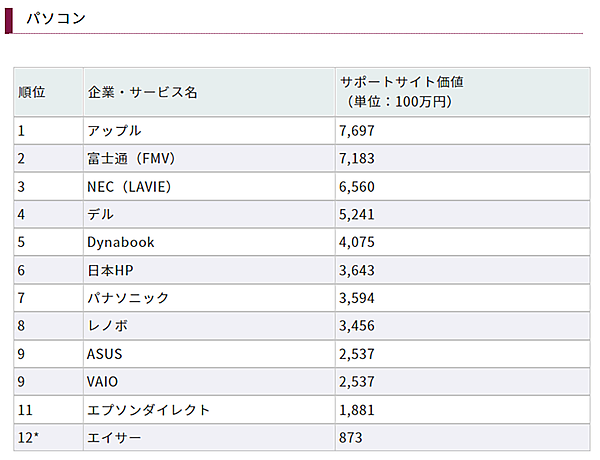Click the value 873
600x460 pixels.
pos(351,437)
